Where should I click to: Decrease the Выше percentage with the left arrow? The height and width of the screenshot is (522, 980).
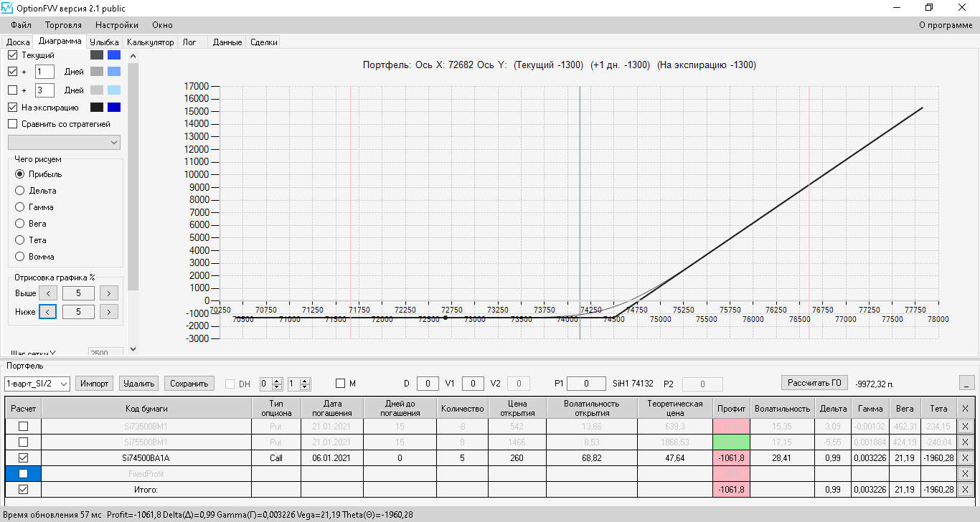pos(47,293)
